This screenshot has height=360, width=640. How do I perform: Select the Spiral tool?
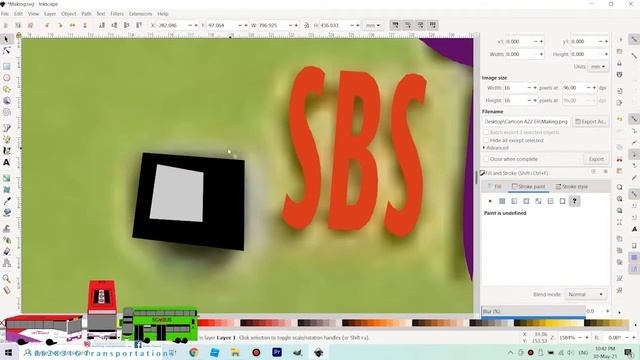tap(7, 112)
